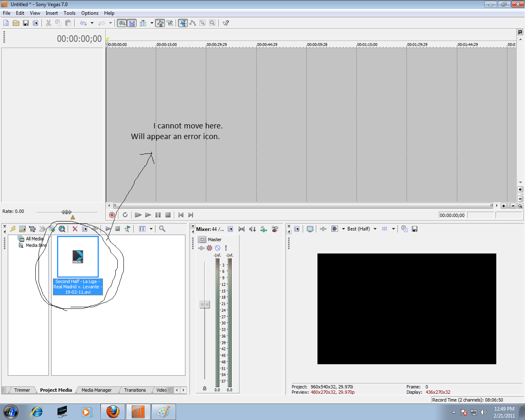Open the overlays grid dropdown arrow

coord(393,229)
